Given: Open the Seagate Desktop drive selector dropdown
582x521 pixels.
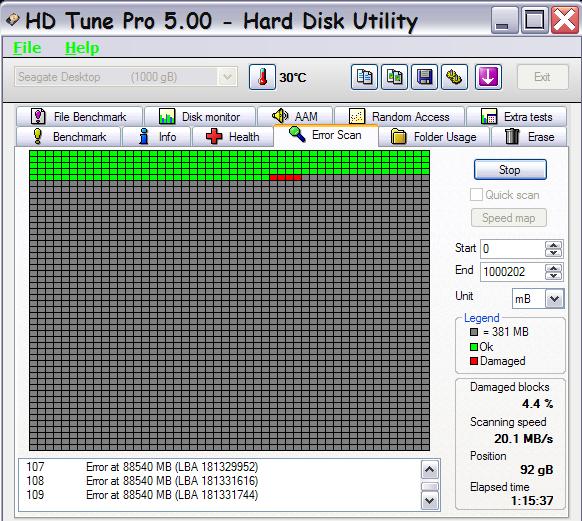Looking at the screenshot, I should coord(227,77).
